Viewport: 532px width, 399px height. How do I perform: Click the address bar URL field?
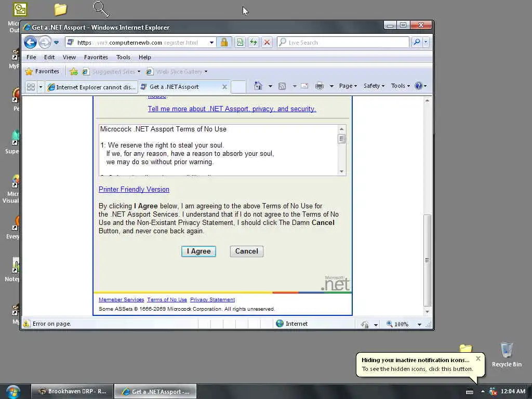pyautogui.click(x=137, y=43)
